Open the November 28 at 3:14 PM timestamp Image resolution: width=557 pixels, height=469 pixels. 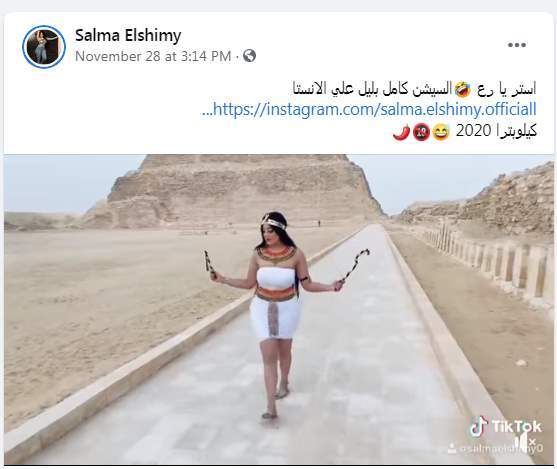point(153,56)
